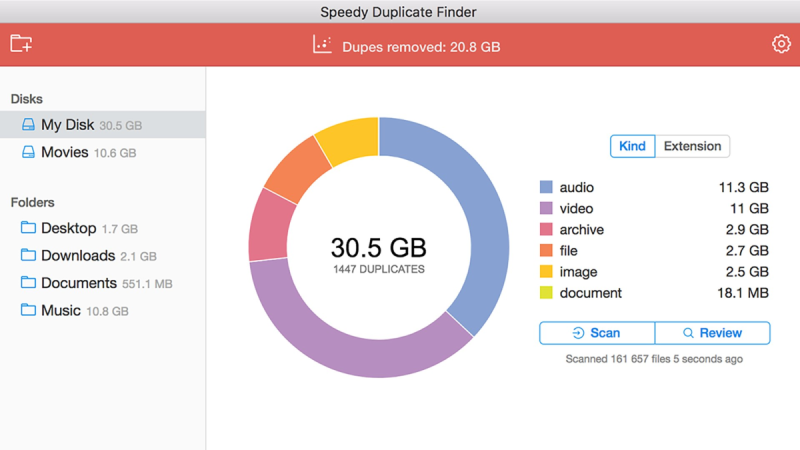Viewport: 800px width, 450px height.
Task: Click the '18.1 MB' document size value
Action: [x=742, y=293]
